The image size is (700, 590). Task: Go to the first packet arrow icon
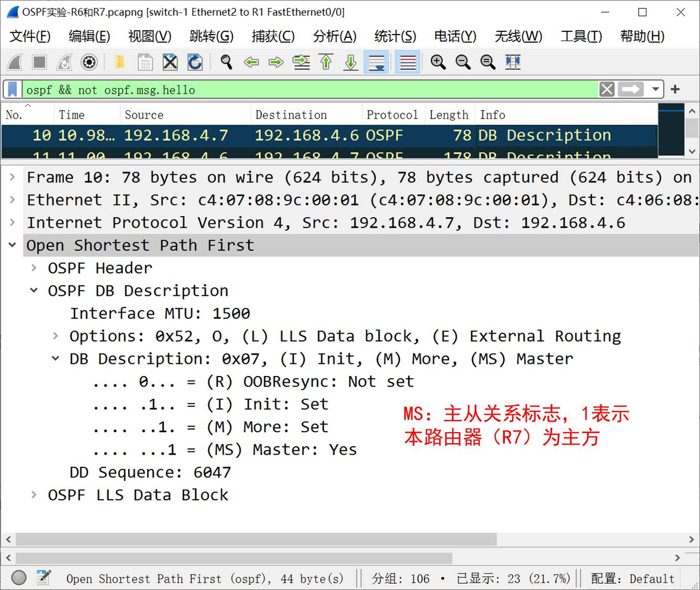[326, 62]
